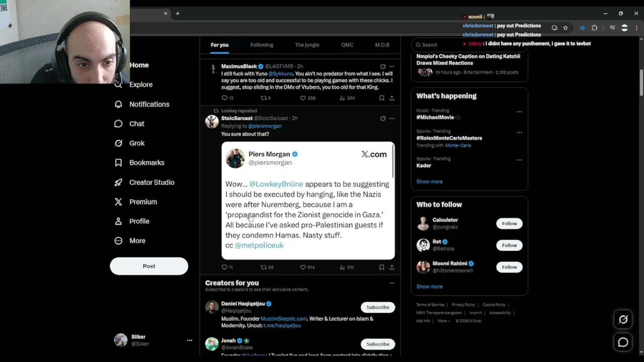Open floating Grok button at bottom right
The height and width of the screenshot is (362, 644).
pos(623,319)
